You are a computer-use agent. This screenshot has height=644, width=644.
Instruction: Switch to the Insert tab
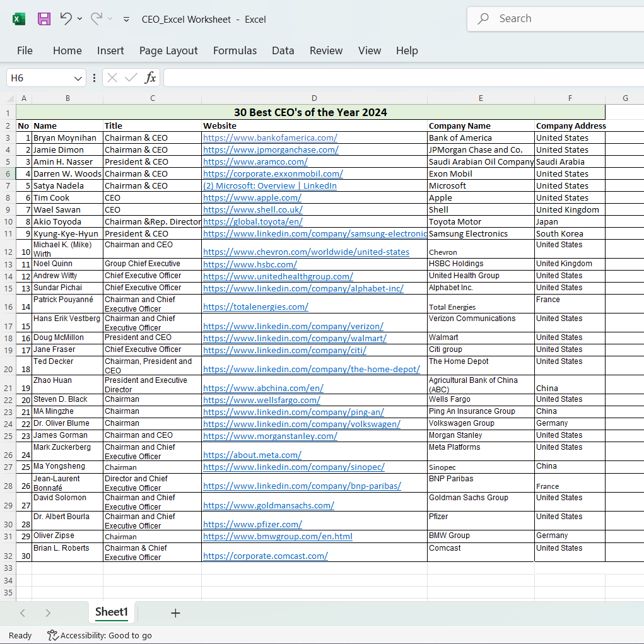click(x=110, y=50)
